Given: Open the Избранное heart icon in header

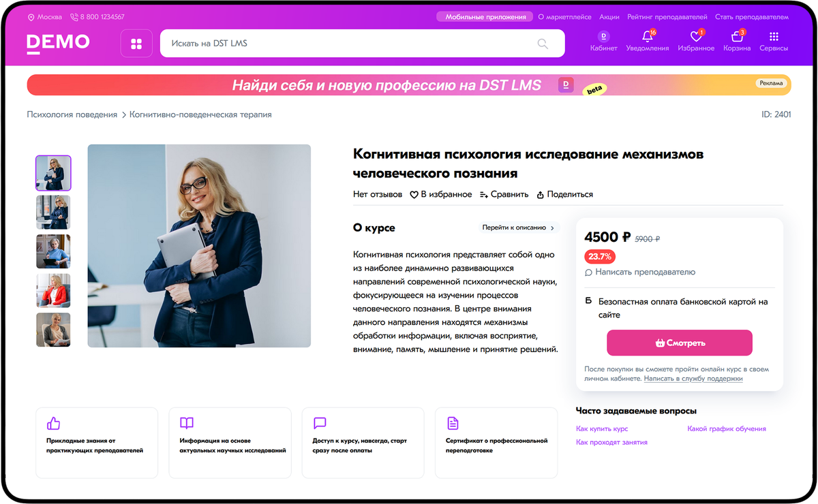Looking at the screenshot, I should (696, 36).
